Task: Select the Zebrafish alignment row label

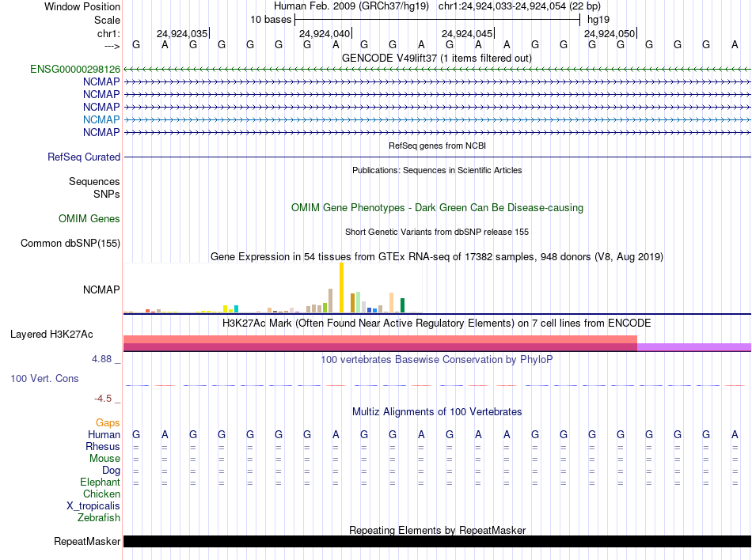Action: [99, 518]
